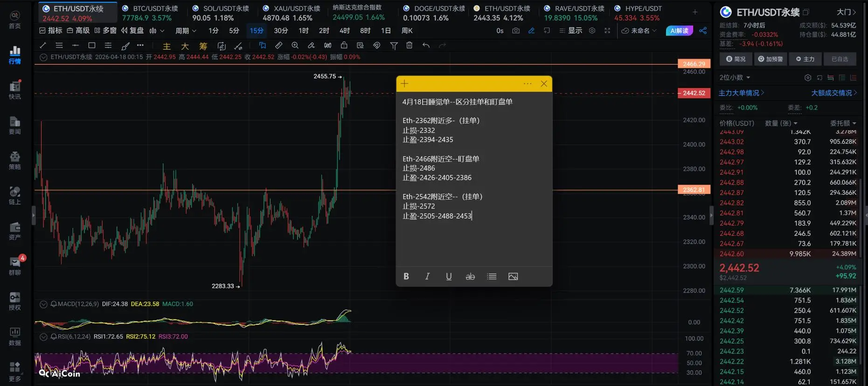The width and height of the screenshot is (868, 386).
Task: Open order book settings hexagon icon
Action: (808, 78)
